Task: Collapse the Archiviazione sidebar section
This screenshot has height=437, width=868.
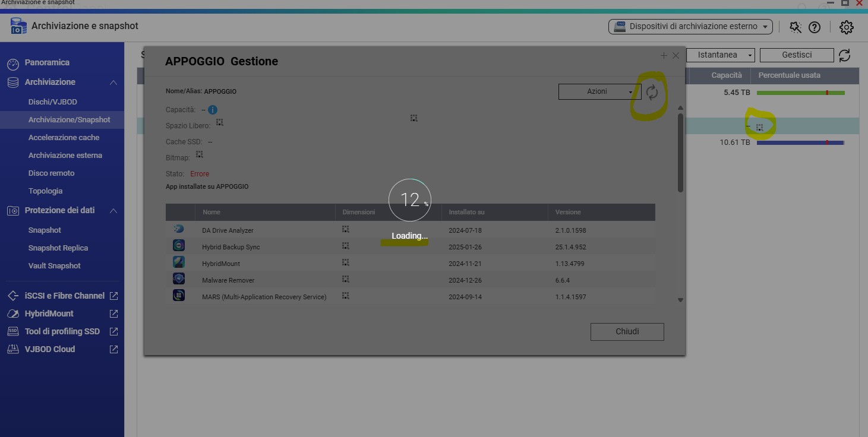Action: (x=113, y=83)
